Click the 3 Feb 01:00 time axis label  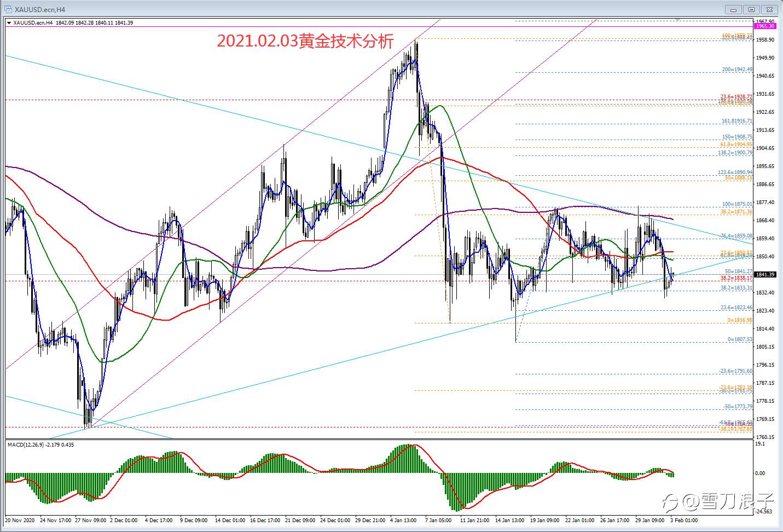click(x=684, y=521)
